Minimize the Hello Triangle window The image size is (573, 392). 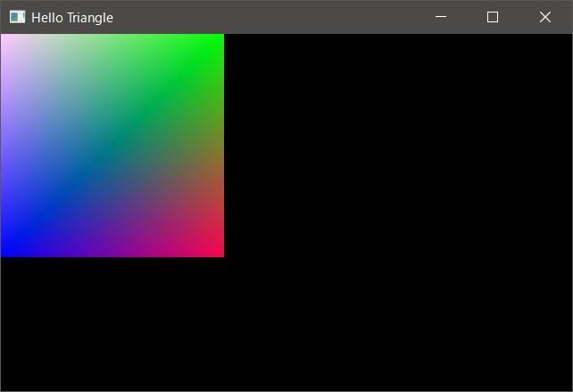tap(441, 17)
